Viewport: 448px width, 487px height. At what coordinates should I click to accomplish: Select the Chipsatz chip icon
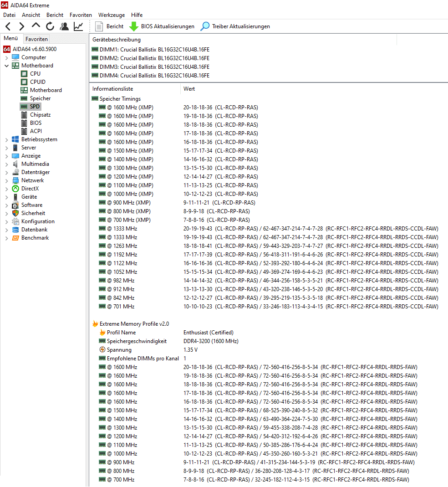pos(24,115)
